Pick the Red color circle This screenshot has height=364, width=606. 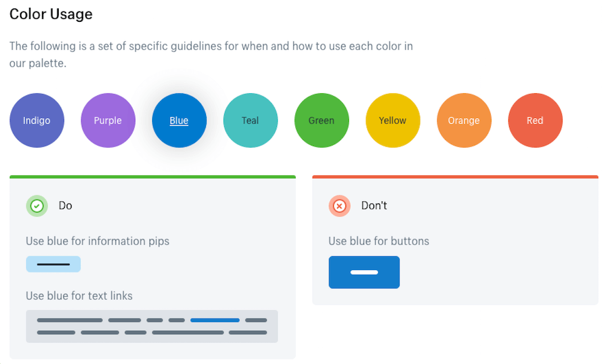pos(535,121)
